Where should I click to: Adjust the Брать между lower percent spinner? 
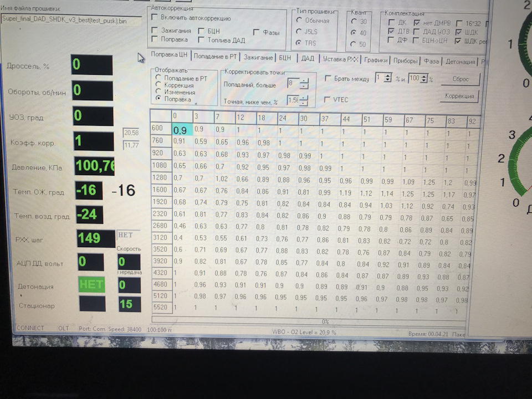(x=388, y=78)
